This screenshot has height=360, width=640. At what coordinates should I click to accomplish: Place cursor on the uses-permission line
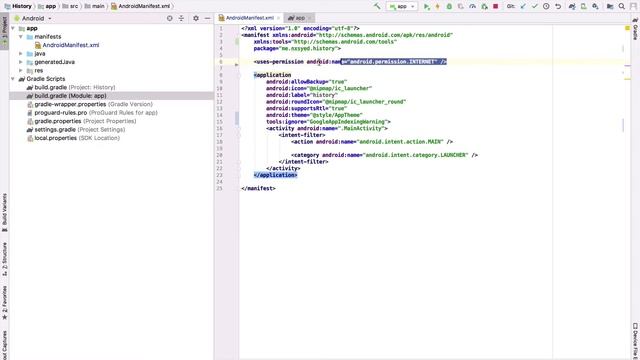350,62
